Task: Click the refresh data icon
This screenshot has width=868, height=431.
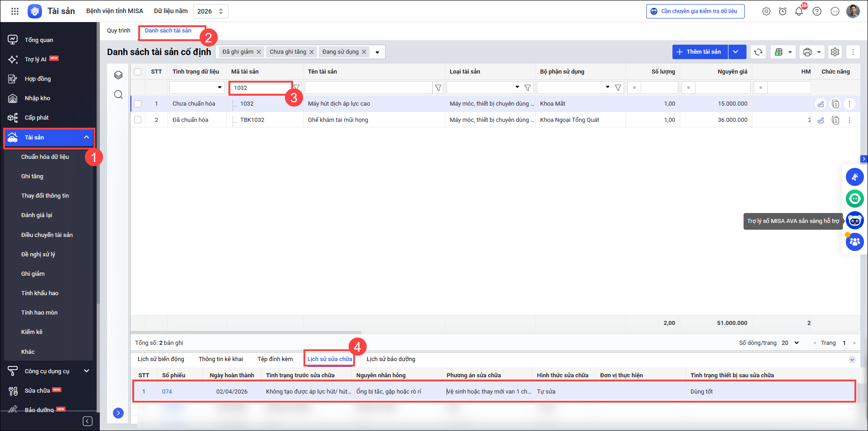Action: (758, 52)
